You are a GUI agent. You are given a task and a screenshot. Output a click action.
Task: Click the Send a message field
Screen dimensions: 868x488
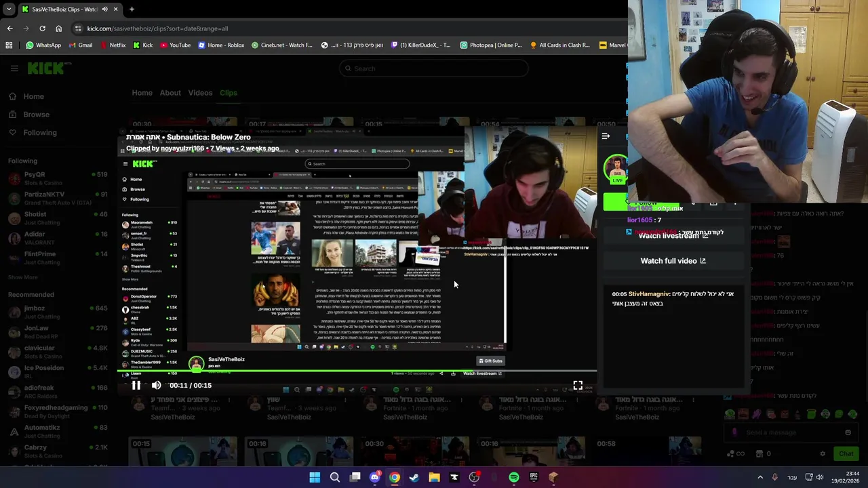coord(791,432)
